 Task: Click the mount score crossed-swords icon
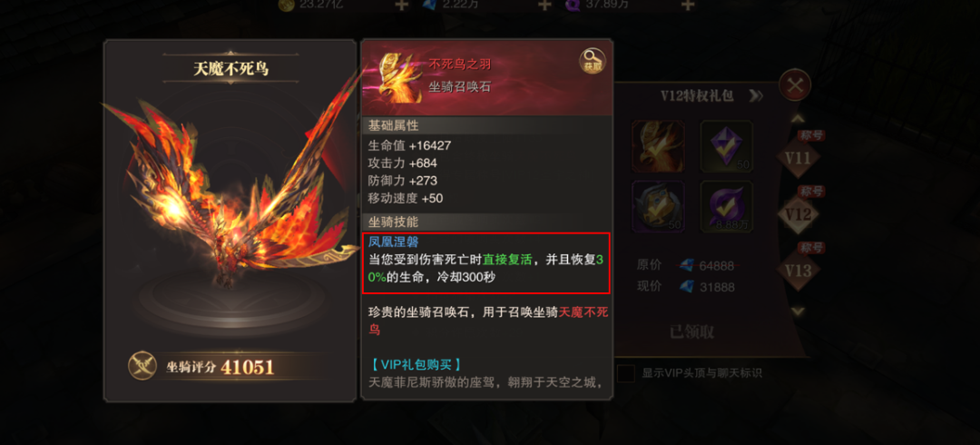click(x=142, y=365)
